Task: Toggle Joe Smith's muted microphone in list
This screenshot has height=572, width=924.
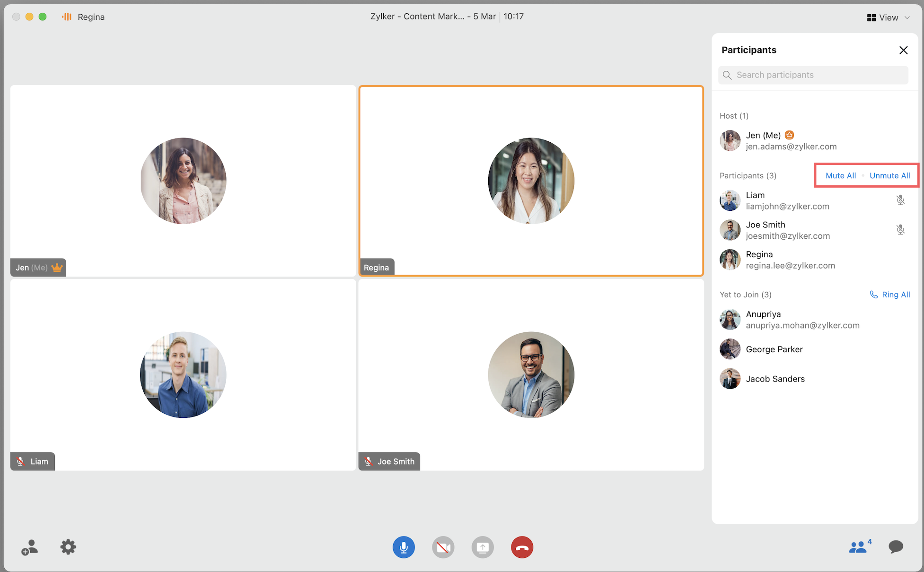Action: tap(900, 230)
